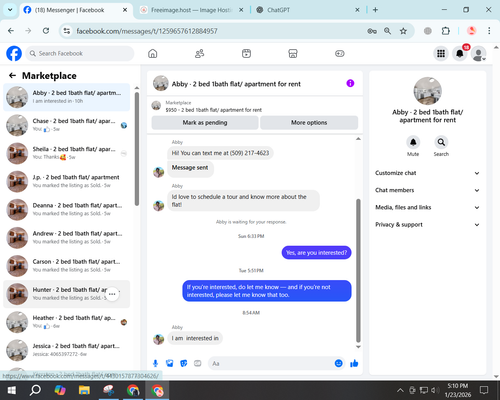
Task: Go to Facebook Home feed icon
Action: click(x=153, y=53)
